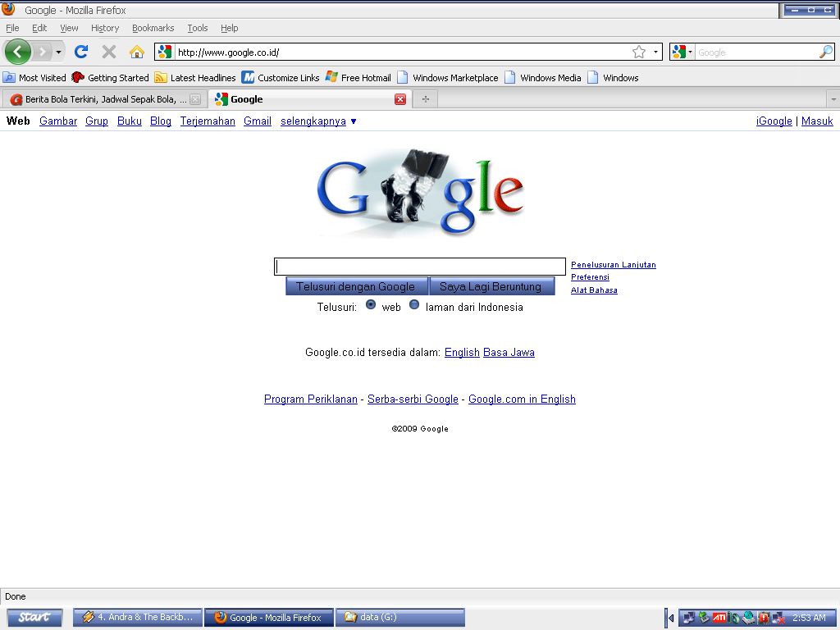Click the Telusuri dengan Google button

click(x=356, y=286)
